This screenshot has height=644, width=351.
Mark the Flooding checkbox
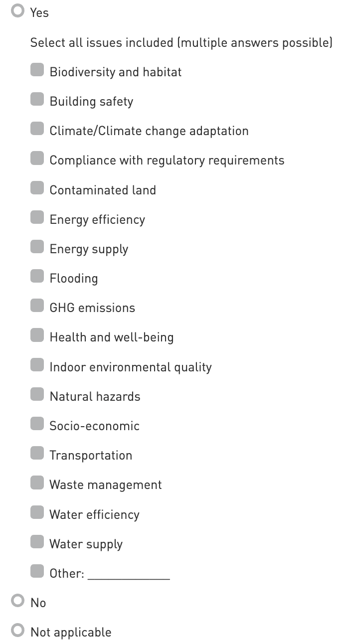tap(37, 277)
